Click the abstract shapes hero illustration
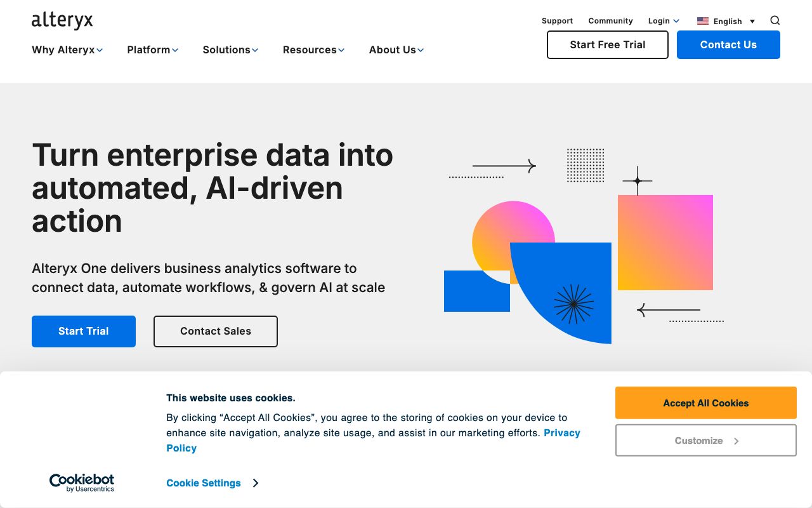Screen dimensions: 812x508 584,246
